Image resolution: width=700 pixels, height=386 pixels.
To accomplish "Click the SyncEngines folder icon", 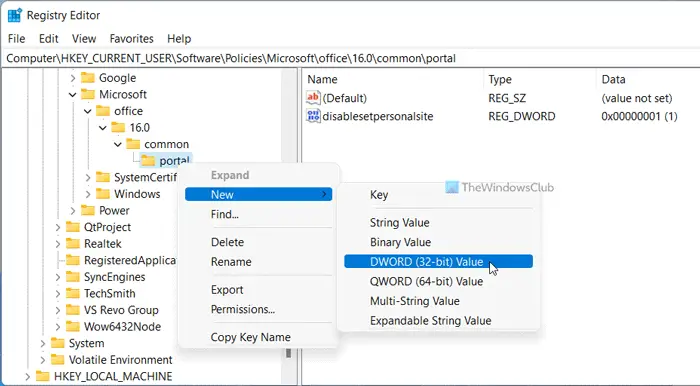I will coord(73,277).
